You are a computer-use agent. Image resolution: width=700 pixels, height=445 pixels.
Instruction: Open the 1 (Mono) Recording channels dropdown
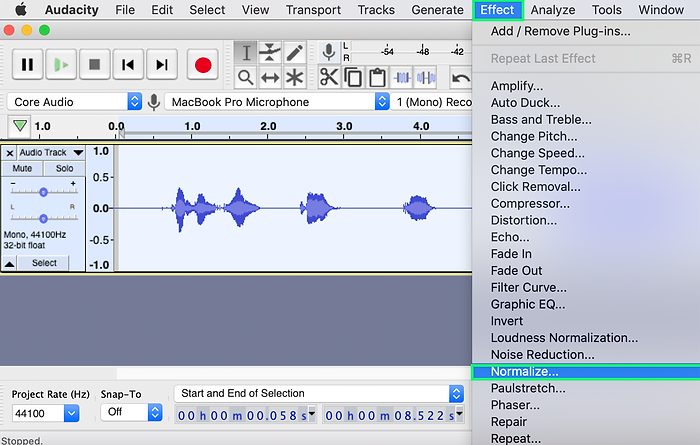(432, 102)
